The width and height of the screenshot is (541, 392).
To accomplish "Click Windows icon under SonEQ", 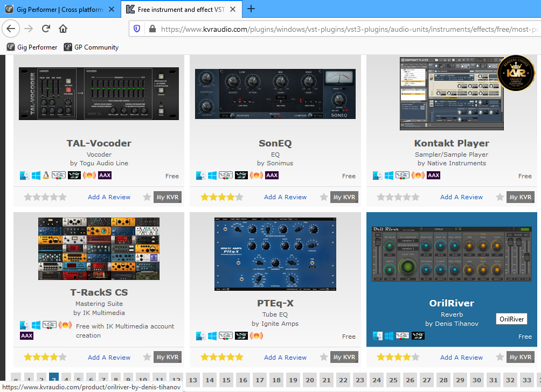I will pos(212,176).
